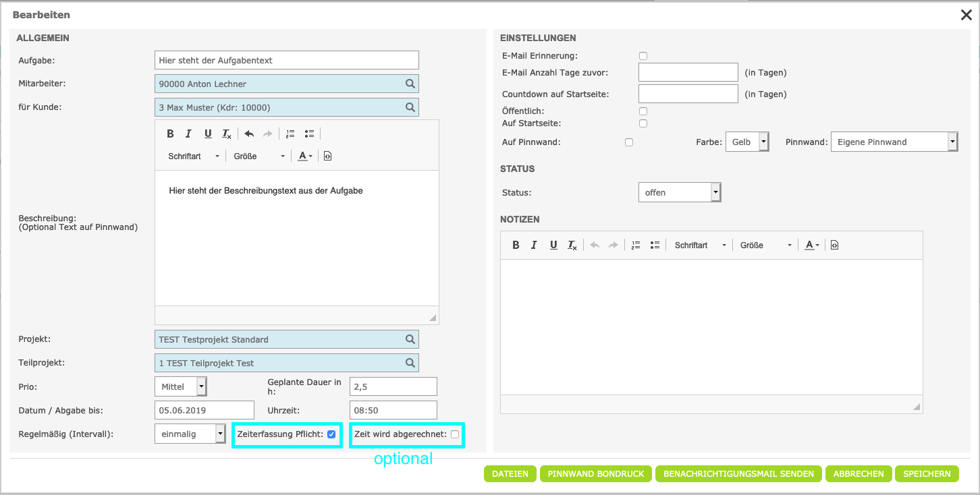Click Bold icon in Beschreibung editor
Screen dimensions: 980x495
[170, 134]
